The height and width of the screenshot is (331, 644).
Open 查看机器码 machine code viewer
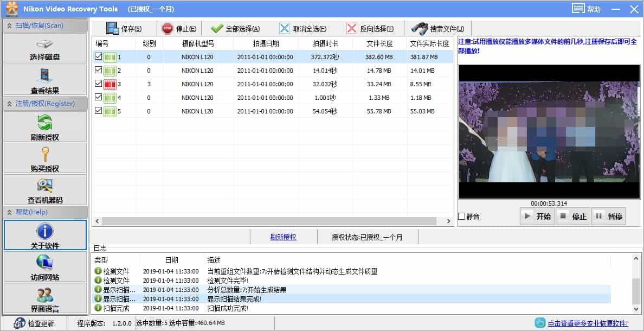pyautogui.click(x=45, y=190)
